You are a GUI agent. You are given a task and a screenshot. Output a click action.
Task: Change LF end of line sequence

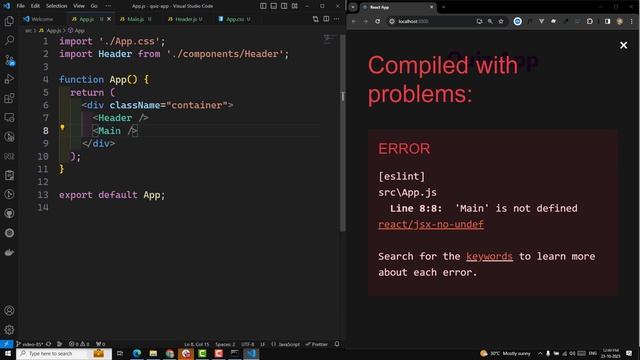coord(262,344)
